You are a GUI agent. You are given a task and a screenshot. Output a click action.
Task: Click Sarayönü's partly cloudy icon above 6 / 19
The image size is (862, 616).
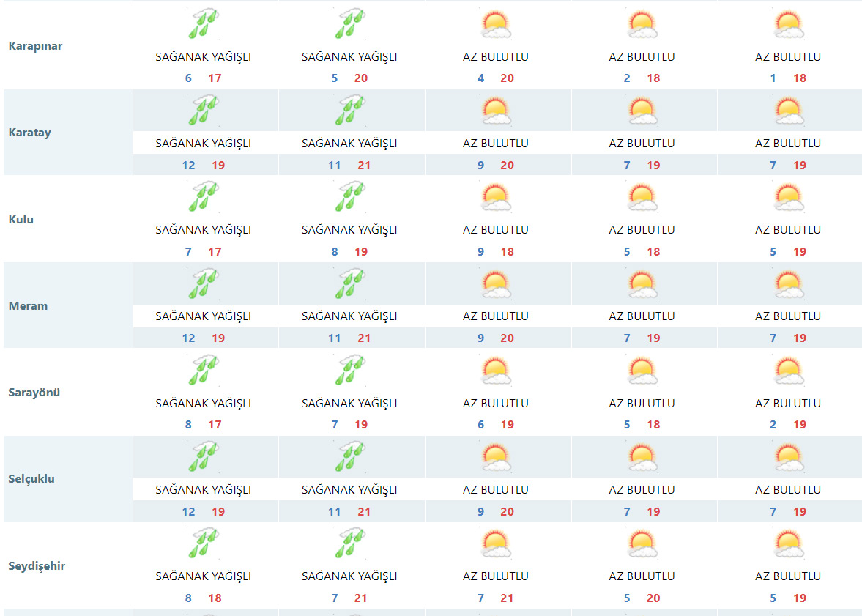click(495, 371)
